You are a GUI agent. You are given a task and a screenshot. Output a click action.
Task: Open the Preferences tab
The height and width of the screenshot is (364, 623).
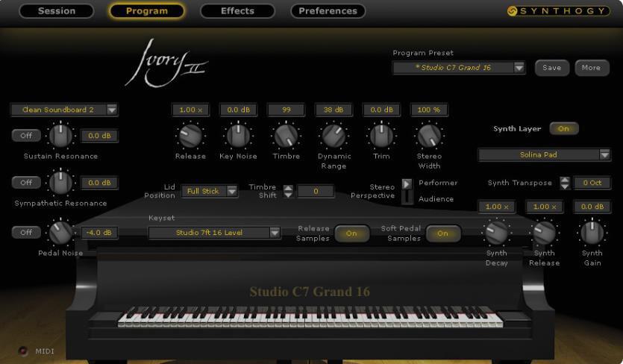pos(328,10)
